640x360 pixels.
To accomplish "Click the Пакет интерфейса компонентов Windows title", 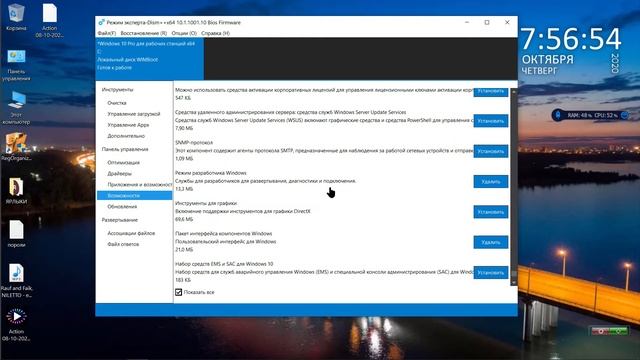I will [x=223, y=233].
